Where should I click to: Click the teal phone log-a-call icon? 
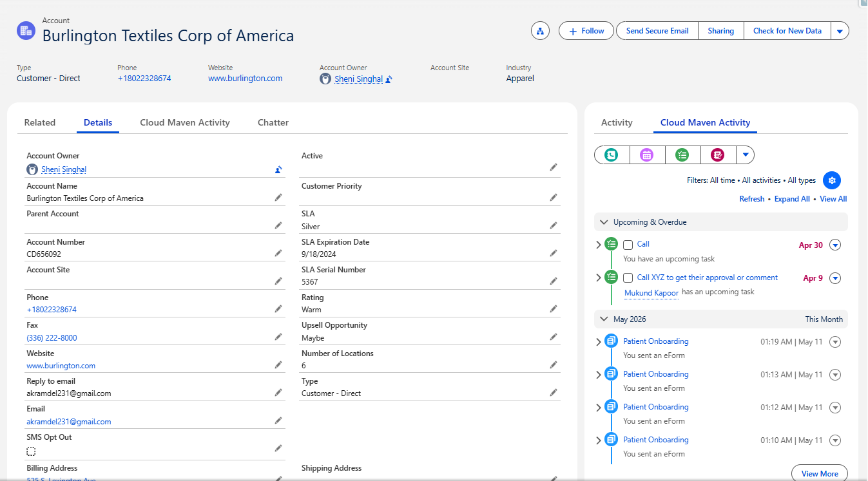[612, 155]
